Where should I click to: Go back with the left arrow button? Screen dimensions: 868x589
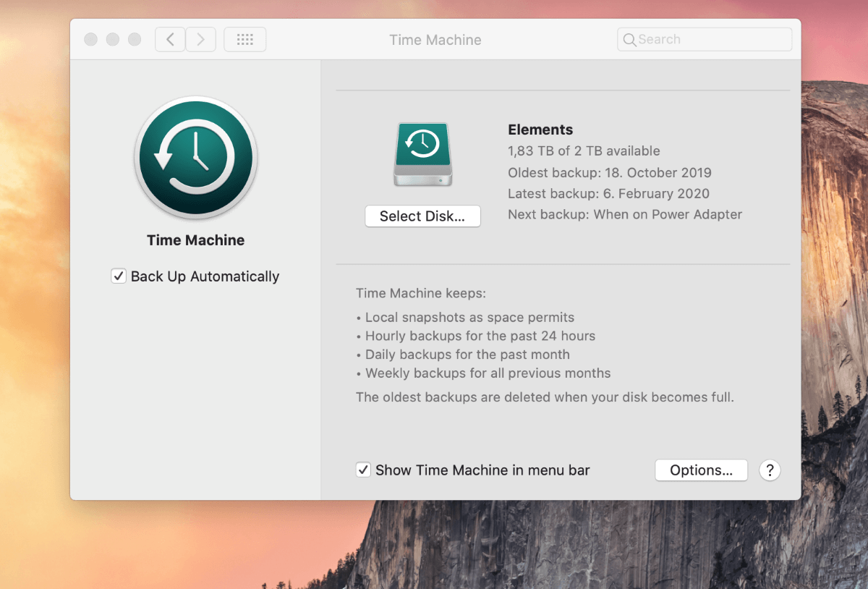pos(170,39)
